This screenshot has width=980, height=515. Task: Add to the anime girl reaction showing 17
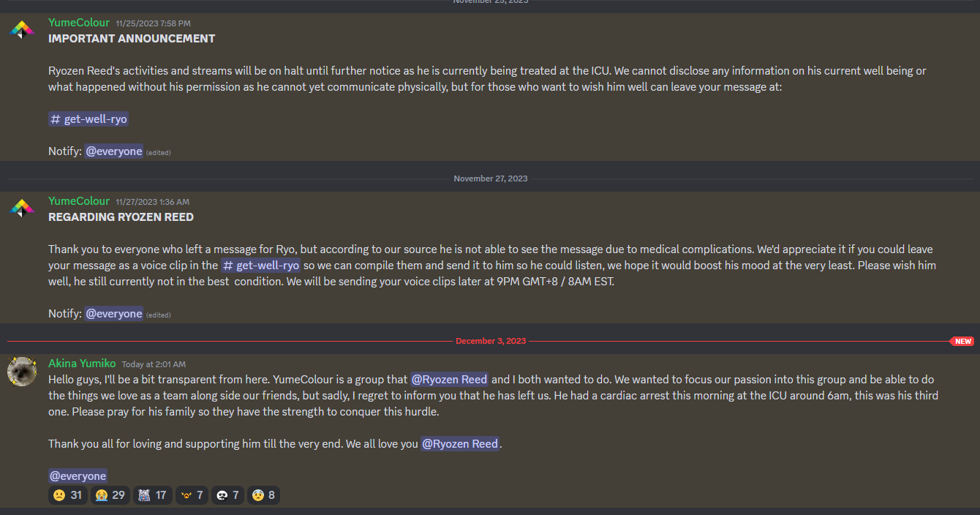tap(153, 495)
